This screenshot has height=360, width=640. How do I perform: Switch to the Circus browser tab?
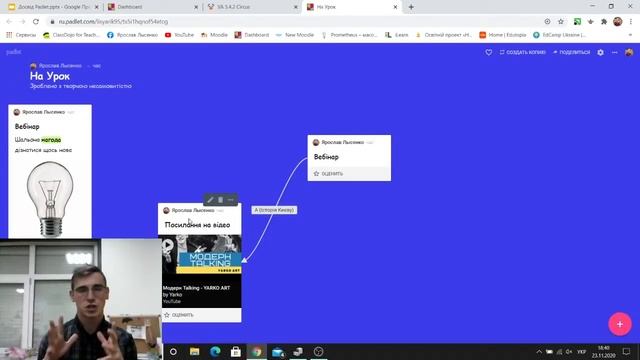coord(253,7)
